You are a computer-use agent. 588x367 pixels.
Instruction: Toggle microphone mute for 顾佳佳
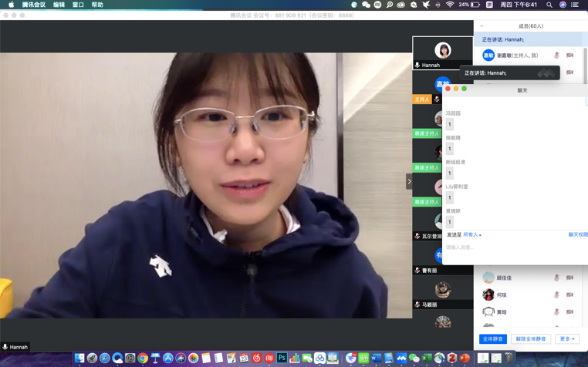click(556, 278)
